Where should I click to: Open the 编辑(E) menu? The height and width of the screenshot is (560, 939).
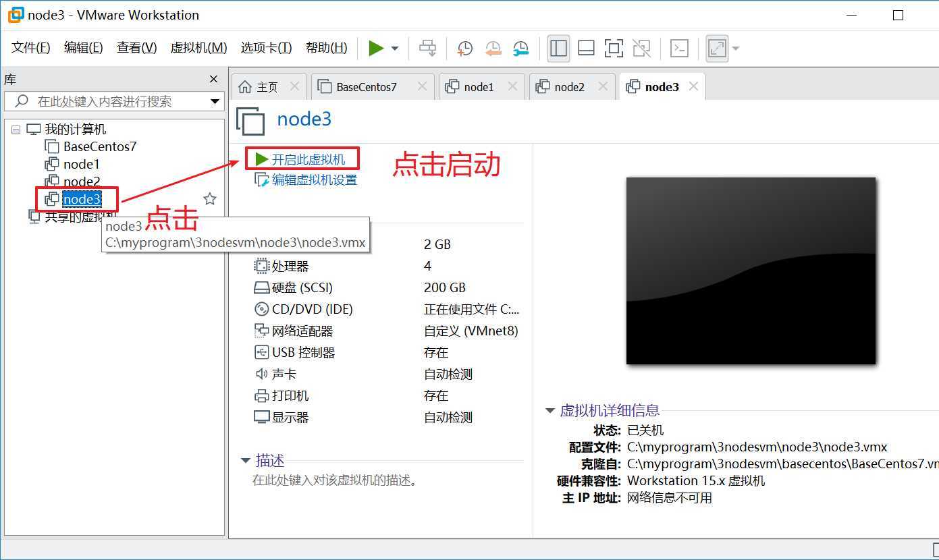click(x=84, y=47)
